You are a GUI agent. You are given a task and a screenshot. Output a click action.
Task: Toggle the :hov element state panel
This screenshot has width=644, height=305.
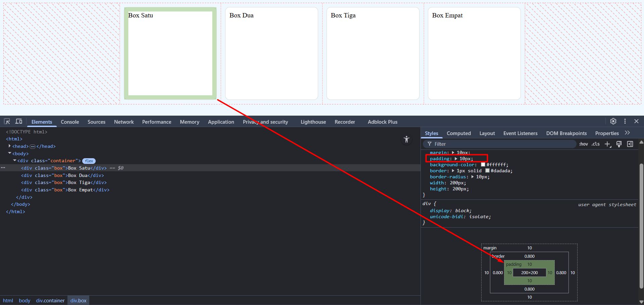tap(584, 144)
